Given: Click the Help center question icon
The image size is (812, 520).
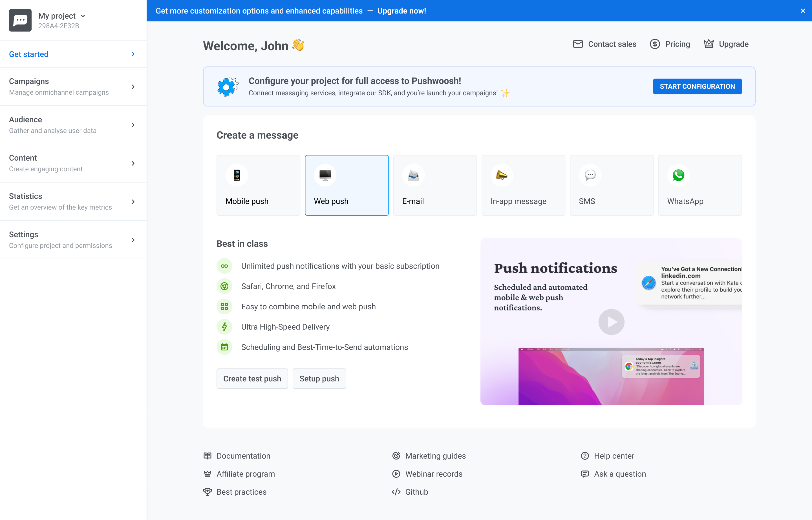Looking at the screenshot, I should [x=585, y=456].
